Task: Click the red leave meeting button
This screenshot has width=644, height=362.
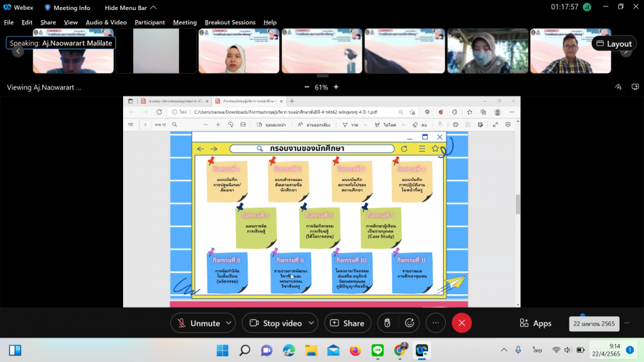Action: coord(462,323)
